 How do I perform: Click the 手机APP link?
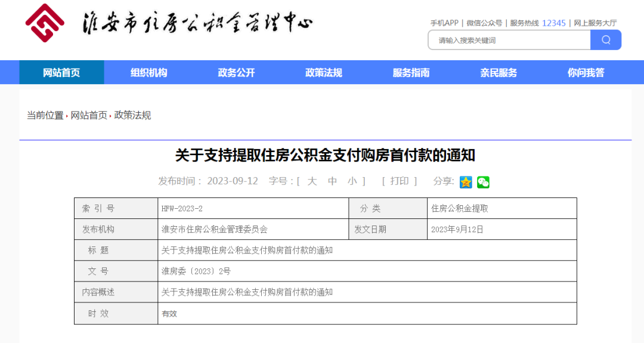point(444,23)
